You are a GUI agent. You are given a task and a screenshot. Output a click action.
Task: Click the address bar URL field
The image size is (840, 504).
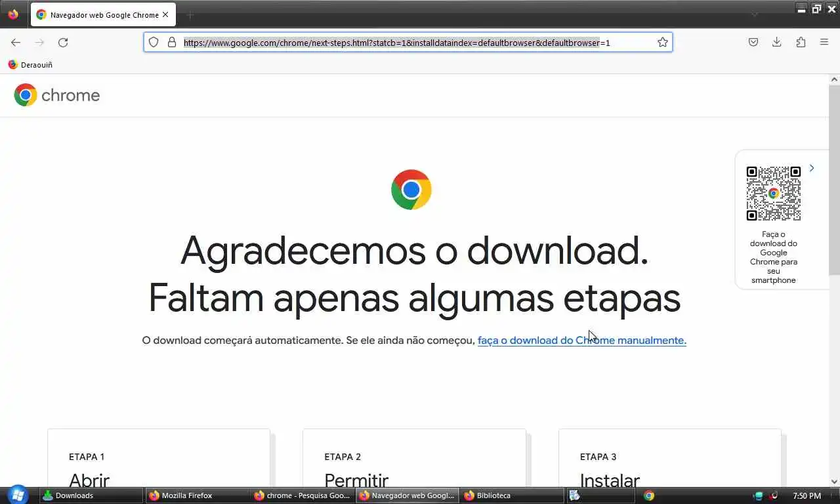(408, 43)
